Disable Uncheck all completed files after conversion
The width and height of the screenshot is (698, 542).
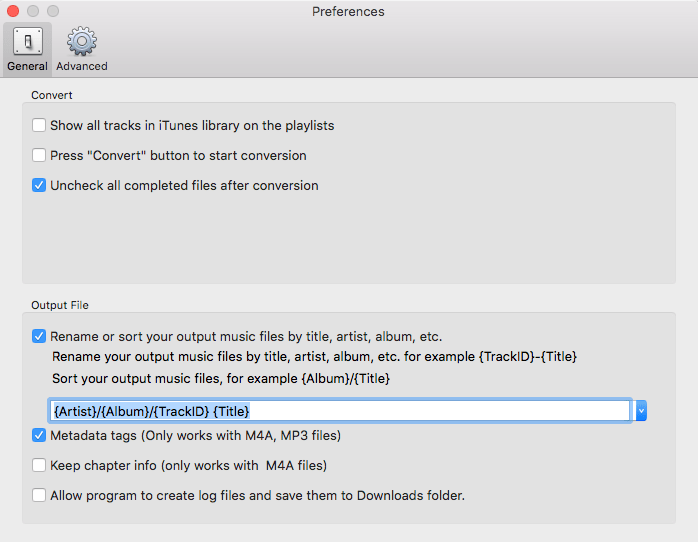39,185
